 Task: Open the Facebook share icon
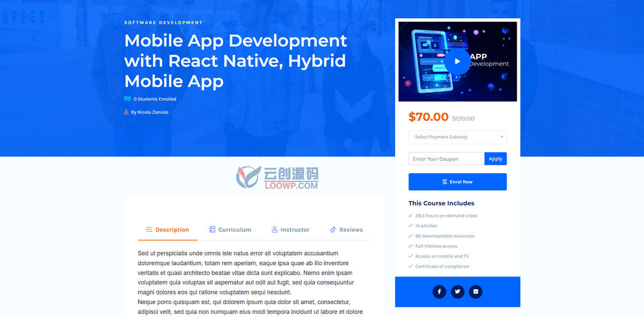(x=439, y=292)
